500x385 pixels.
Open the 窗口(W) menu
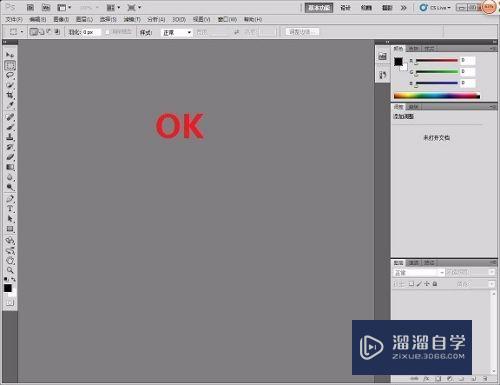click(x=227, y=20)
